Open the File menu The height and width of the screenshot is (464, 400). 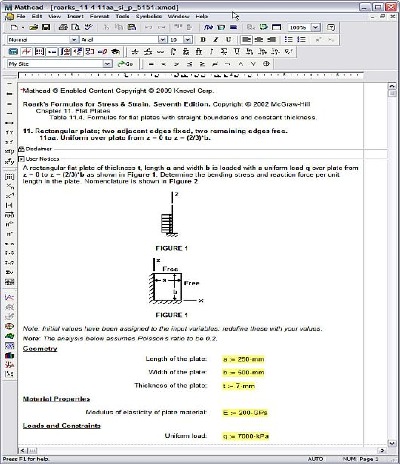point(21,16)
